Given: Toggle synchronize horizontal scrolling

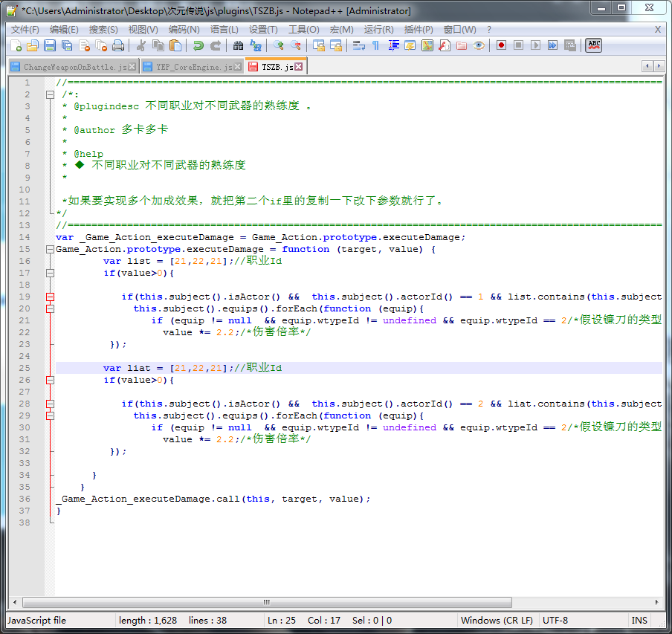Looking at the screenshot, I should pyautogui.click(x=335, y=45).
